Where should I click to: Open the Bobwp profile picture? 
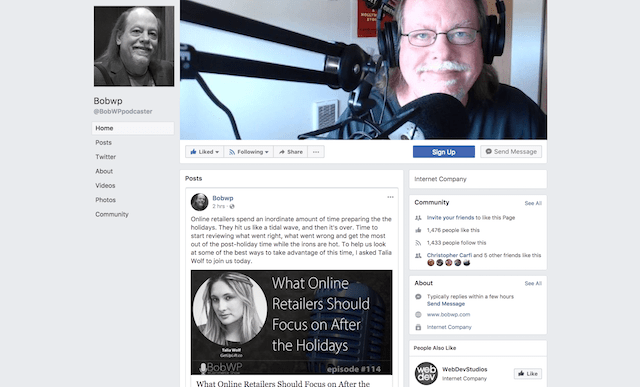134,46
